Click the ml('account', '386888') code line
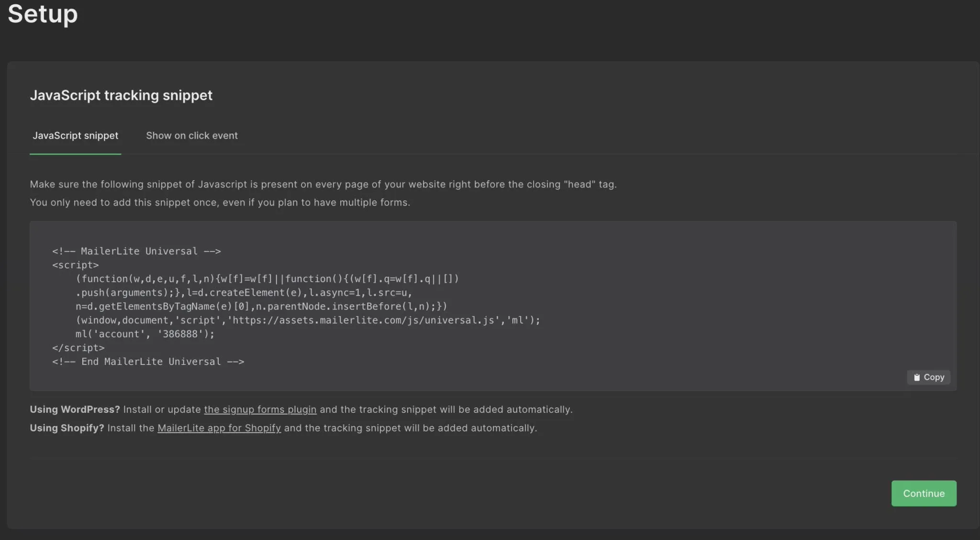980x540 pixels. [x=145, y=334]
